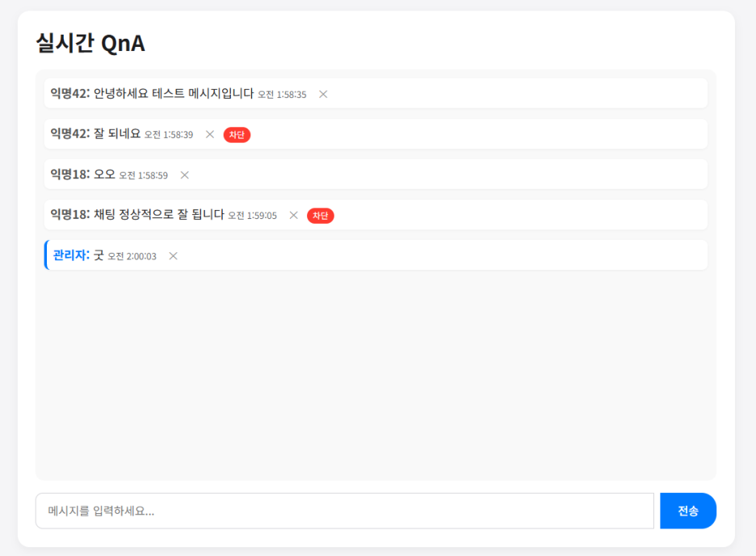Delete '채팅 정상적으로 잘 됩니다' via its X icon
Viewport: 756px width, 556px height.
coord(294,215)
